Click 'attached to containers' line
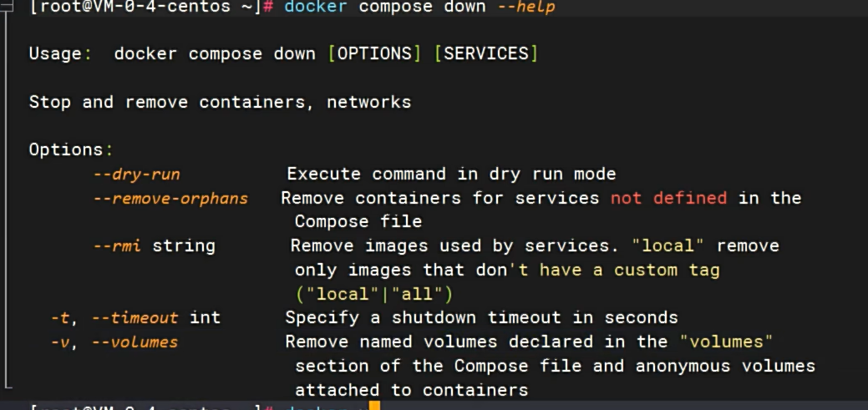This screenshot has width=868, height=410. tap(412, 391)
